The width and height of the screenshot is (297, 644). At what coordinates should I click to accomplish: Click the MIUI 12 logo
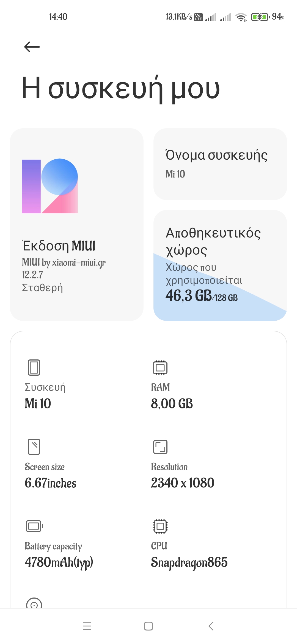(x=50, y=186)
